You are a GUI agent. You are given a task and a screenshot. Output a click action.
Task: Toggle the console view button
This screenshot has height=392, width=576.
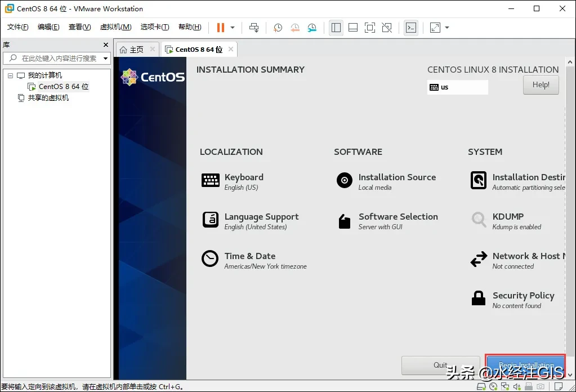pyautogui.click(x=411, y=28)
